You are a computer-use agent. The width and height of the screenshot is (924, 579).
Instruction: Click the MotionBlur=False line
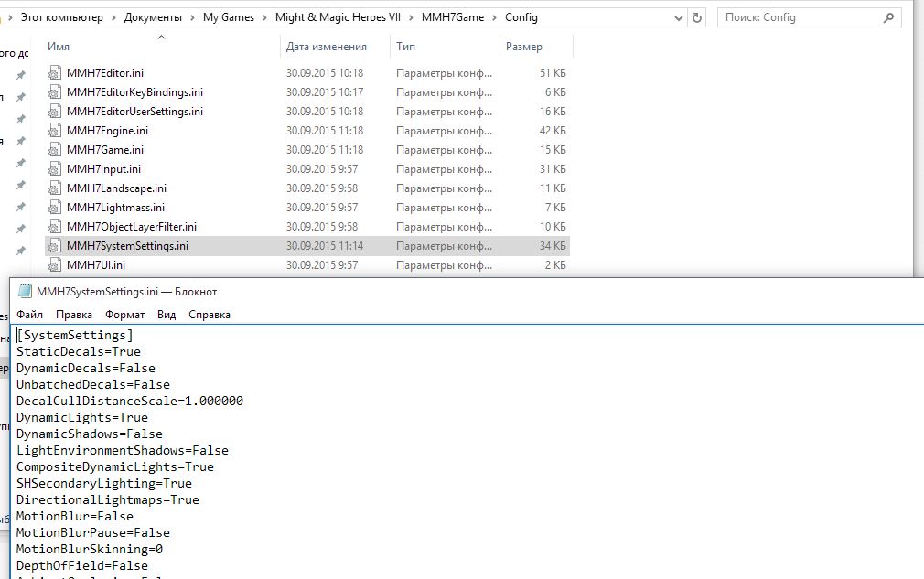point(75,517)
